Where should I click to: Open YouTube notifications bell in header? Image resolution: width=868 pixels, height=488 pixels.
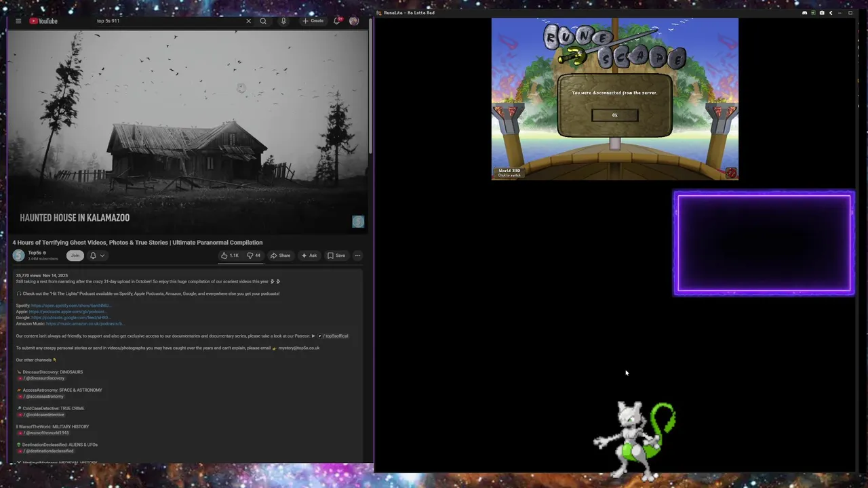tap(336, 21)
